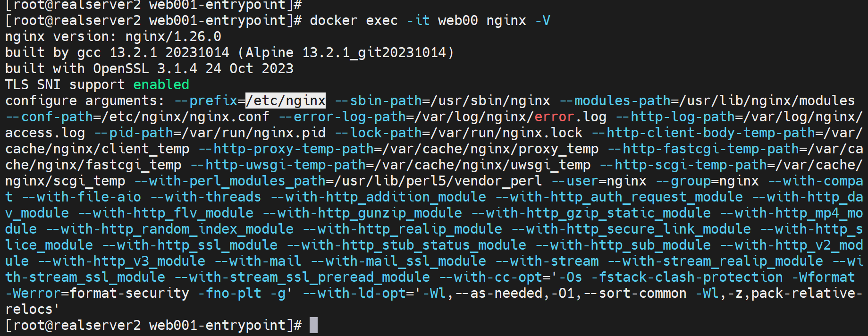Click the --group=nginx argument

(x=707, y=181)
